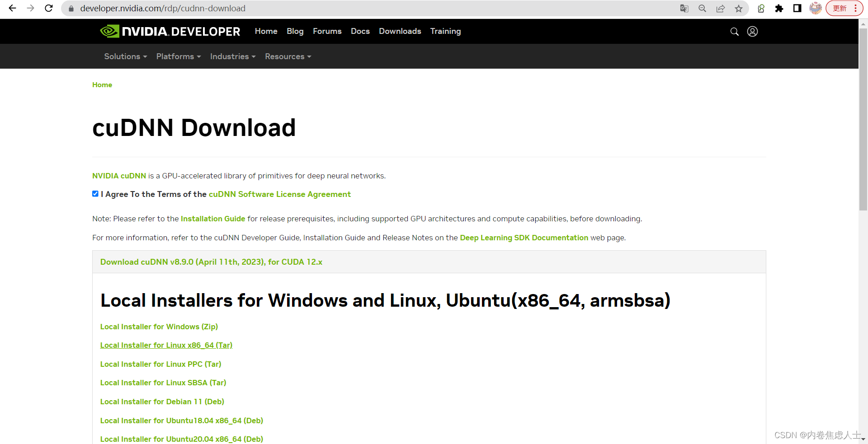
Task: Expand the Solutions dropdown menu
Action: (125, 56)
